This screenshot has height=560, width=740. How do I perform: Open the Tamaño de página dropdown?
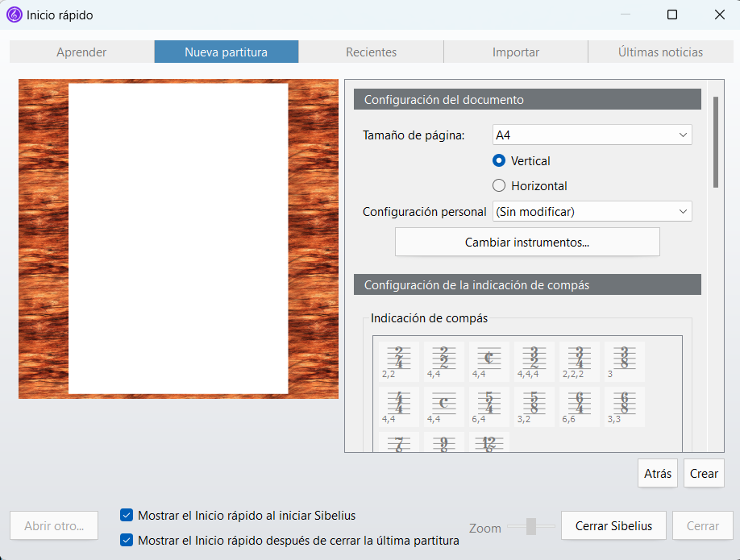tap(592, 135)
